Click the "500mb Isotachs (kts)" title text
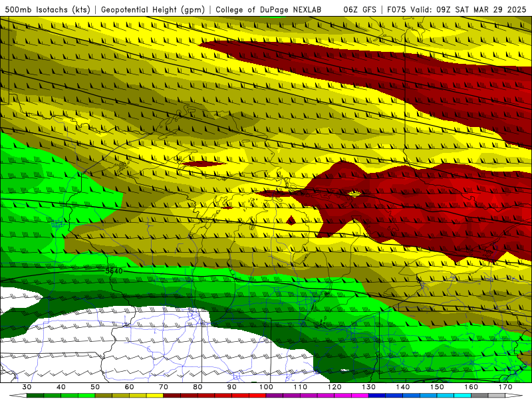Screen dimensions: 532x399 (47, 9)
